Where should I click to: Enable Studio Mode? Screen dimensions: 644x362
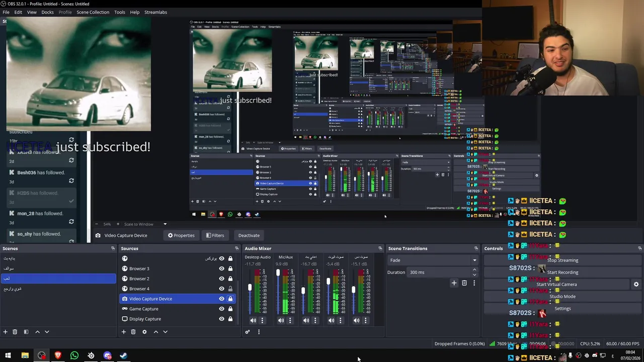coord(562,297)
